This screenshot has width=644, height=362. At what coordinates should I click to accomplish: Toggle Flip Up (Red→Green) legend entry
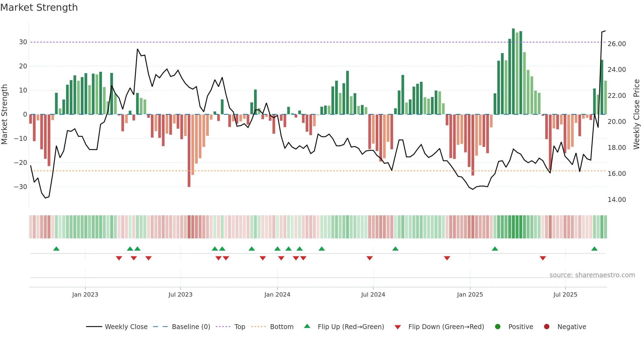click(x=344, y=327)
